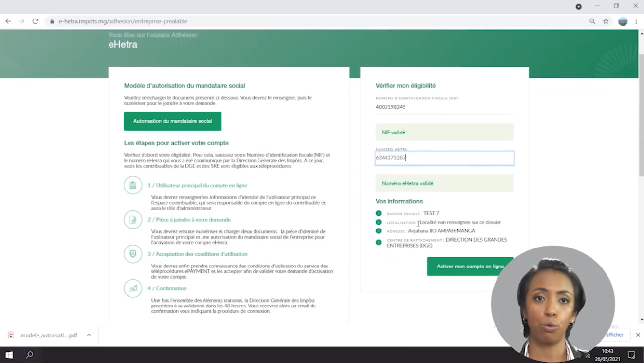Bookmark this page using the star icon
Screen dimensions: 644x363
tap(606, 21)
